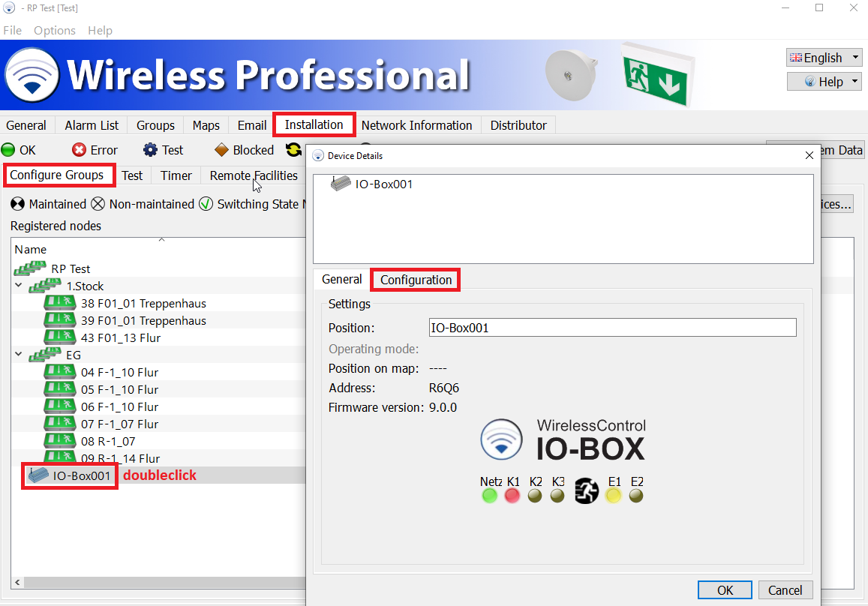Cancel the Device Details dialog
This screenshot has width=868, height=606.
coord(785,590)
